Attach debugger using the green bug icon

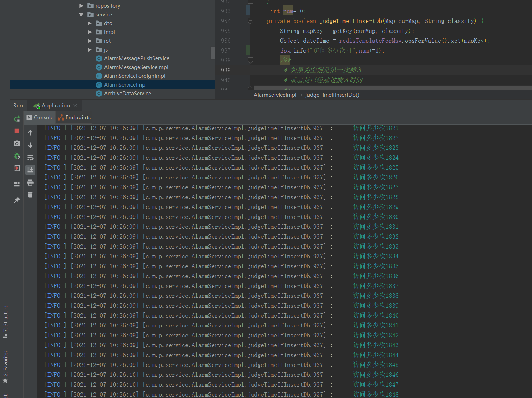point(17,156)
